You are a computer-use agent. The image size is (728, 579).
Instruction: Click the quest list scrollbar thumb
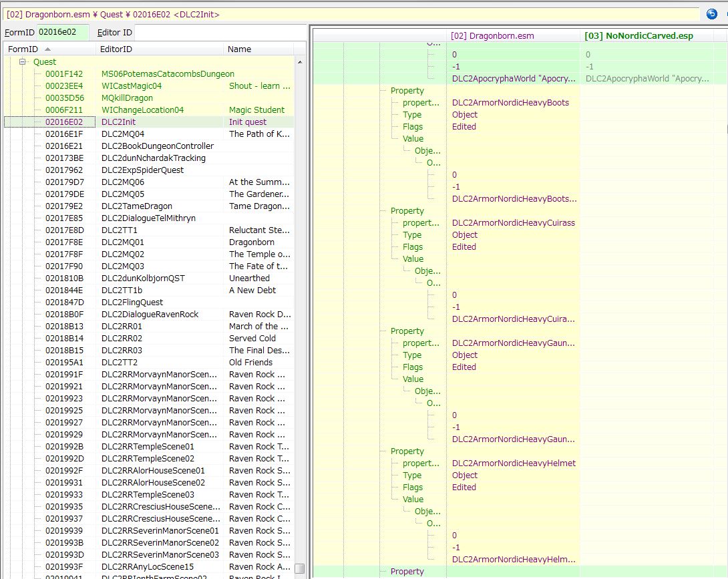pos(300,568)
